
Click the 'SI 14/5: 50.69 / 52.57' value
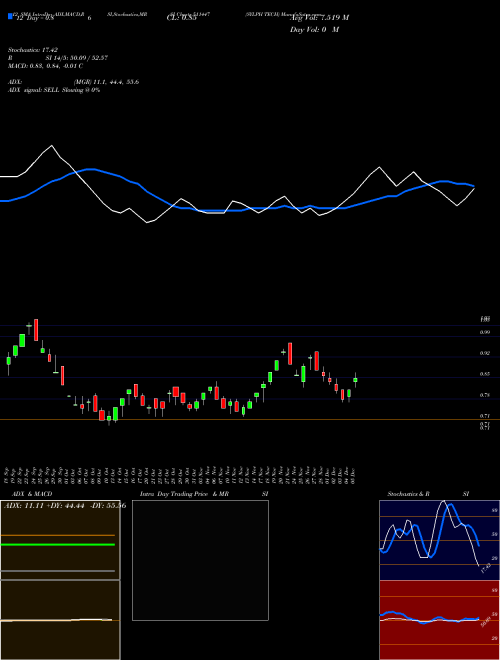pos(77,58)
